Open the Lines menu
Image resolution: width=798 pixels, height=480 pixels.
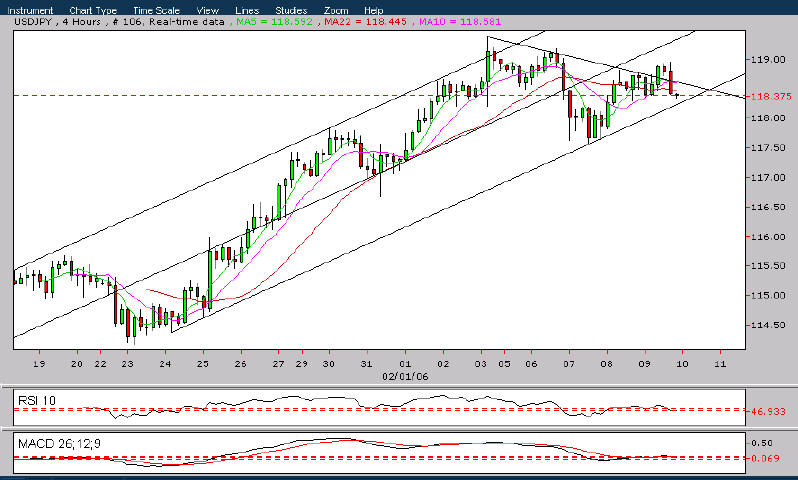(x=247, y=10)
